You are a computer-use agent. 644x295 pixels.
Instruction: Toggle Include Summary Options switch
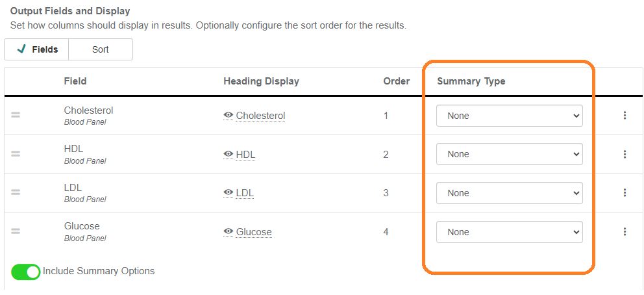[x=26, y=272]
